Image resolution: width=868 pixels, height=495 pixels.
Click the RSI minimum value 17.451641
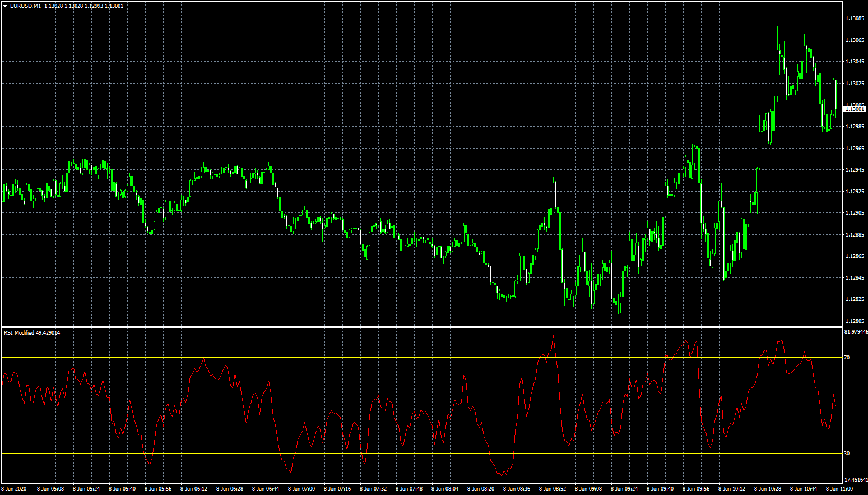856,480
